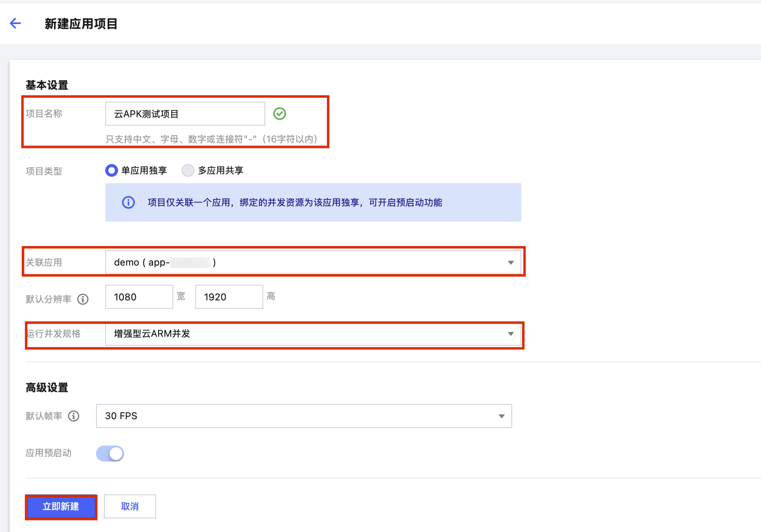Click the 关联应用 dropdown arrow
The width and height of the screenshot is (761, 532).
511,262
